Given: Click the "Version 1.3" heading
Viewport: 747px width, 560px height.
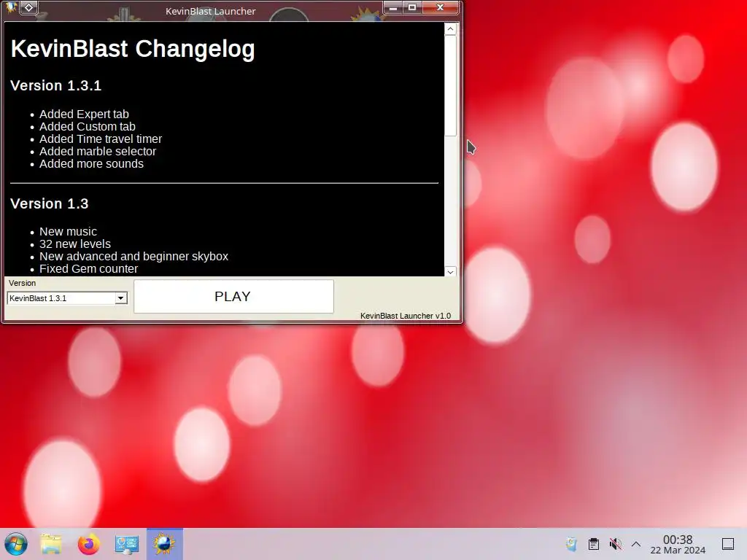Looking at the screenshot, I should point(49,204).
